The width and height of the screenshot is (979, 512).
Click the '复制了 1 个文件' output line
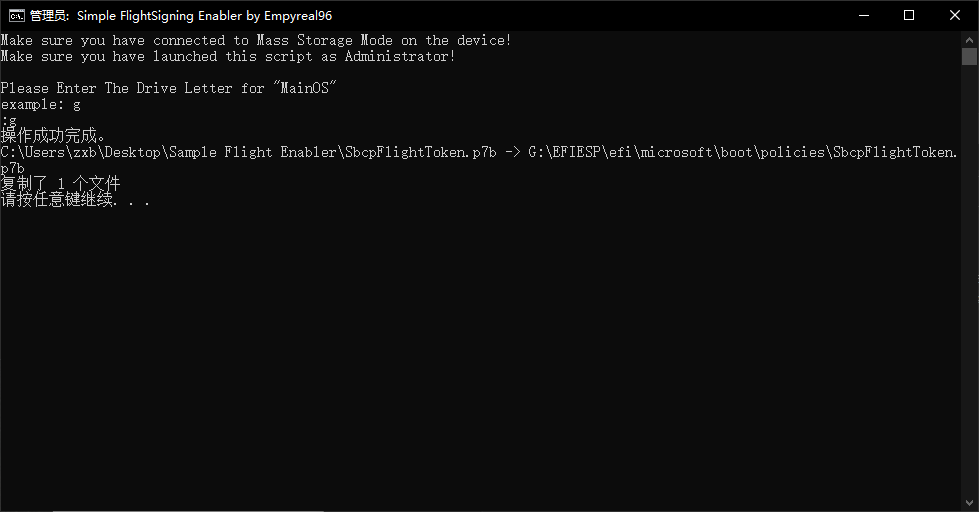point(61,184)
